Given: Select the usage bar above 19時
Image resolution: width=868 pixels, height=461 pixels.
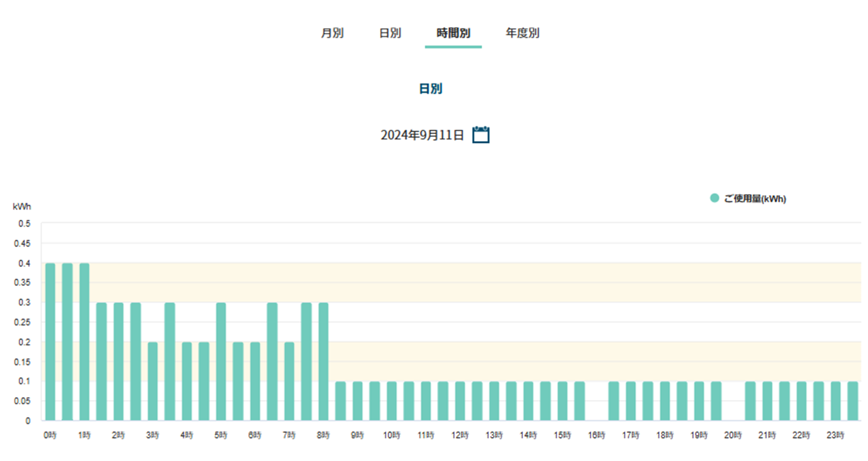Looking at the screenshot, I should pos(699,401).
